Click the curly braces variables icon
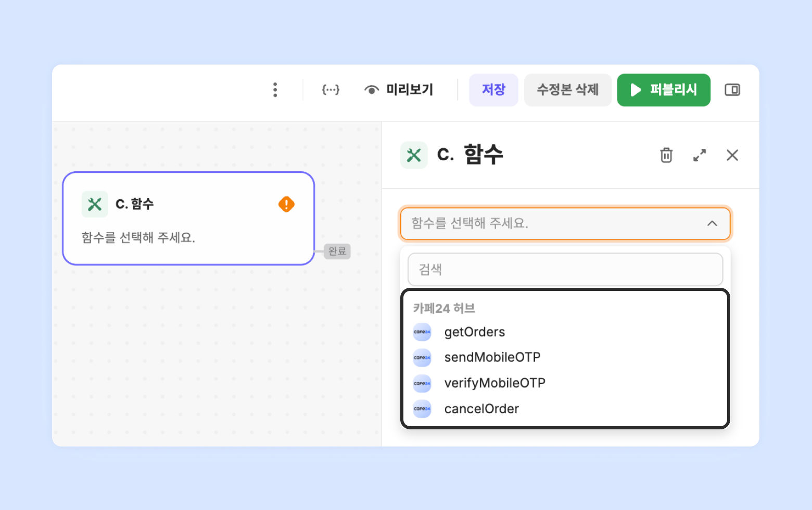 click(331, 90)
